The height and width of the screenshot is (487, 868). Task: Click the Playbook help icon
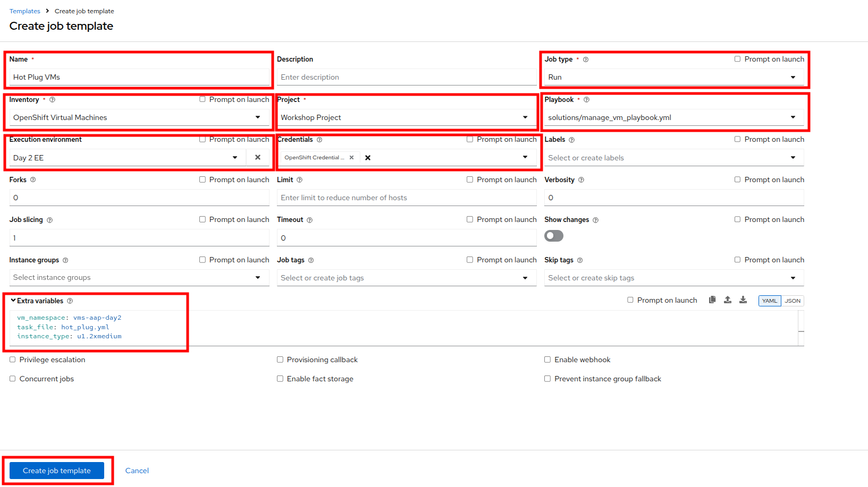(x=586, y=100)
